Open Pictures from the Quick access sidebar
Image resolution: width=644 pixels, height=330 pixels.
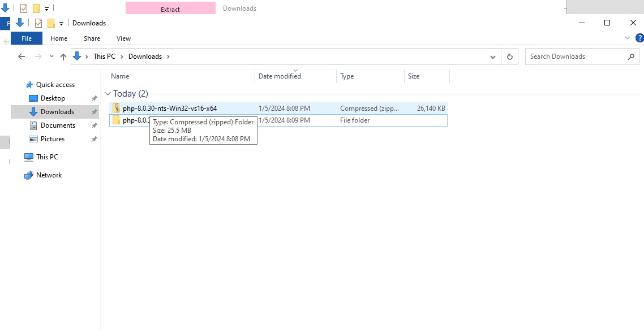tap(52, 139)
